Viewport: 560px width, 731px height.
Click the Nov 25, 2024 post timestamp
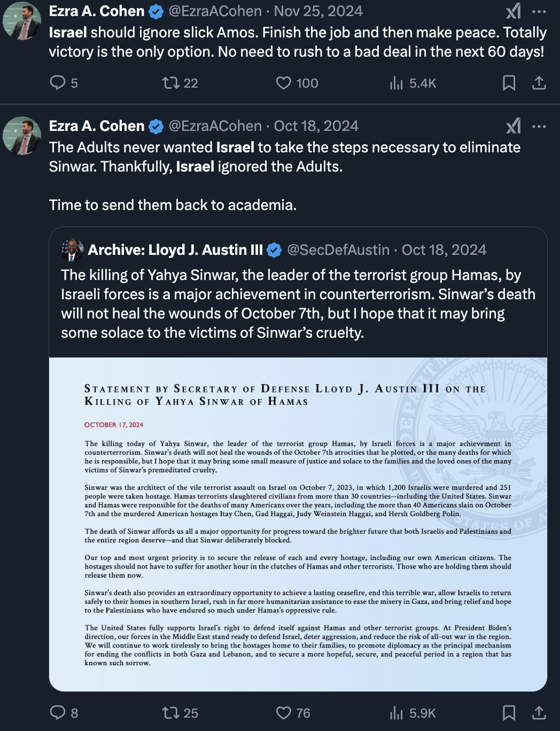[x=318, y=11]
